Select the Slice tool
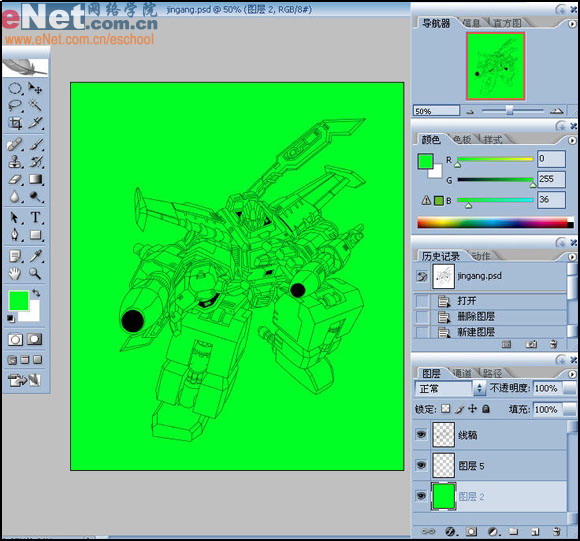 tap(36, 123)
